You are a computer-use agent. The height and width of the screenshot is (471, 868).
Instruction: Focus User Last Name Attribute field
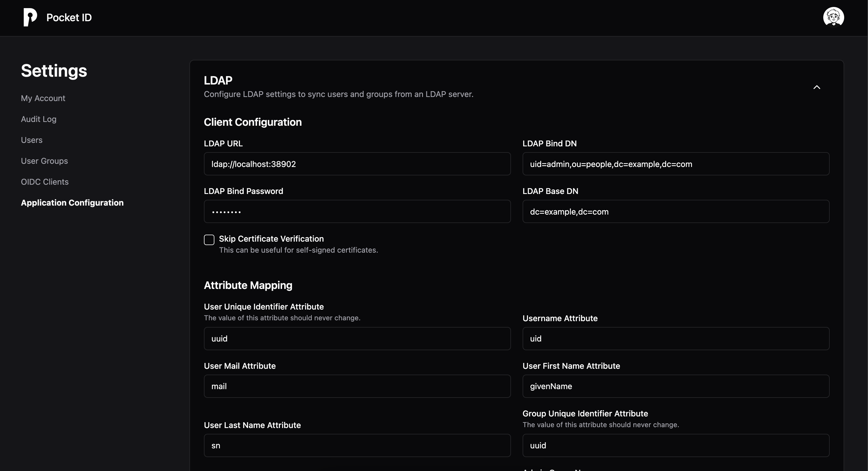coord(357,445)
